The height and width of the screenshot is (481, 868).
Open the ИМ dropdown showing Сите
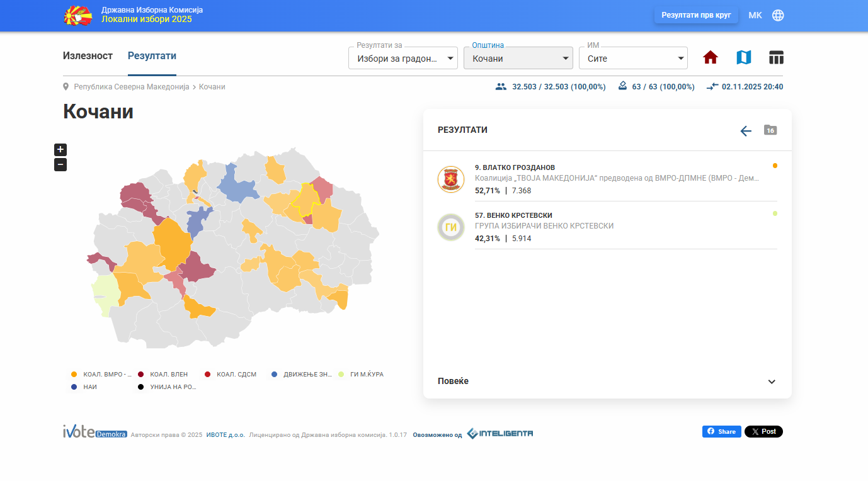633,59
